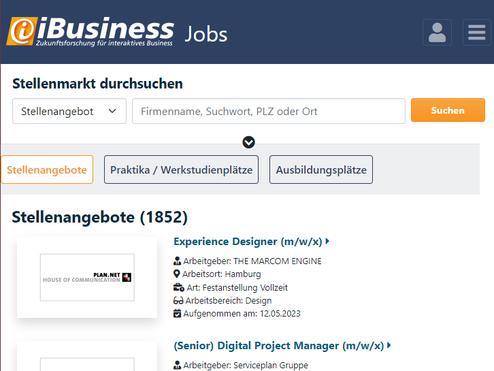Click the briefcase icon beside Festanstellung Vollzeit
This screenshot has height=371, width=494.
[179, 287]
